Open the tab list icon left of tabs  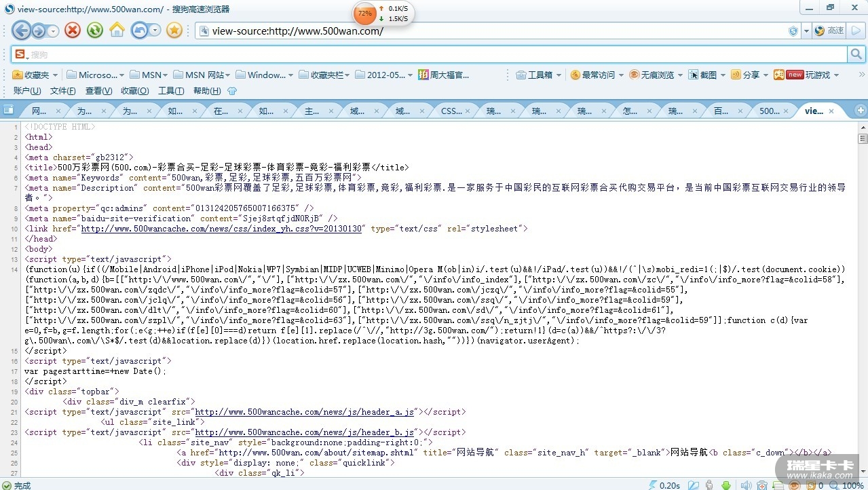click(8, 110)
